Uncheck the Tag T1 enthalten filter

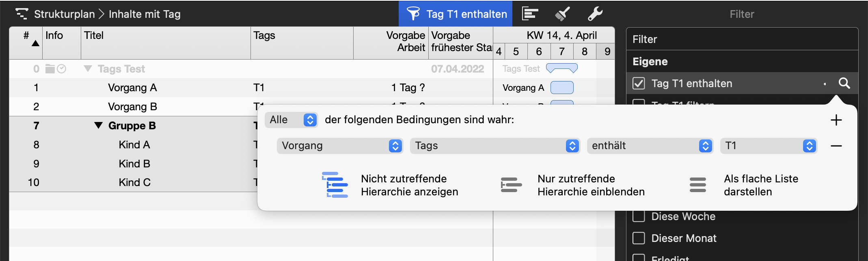[x=639, y=83]
